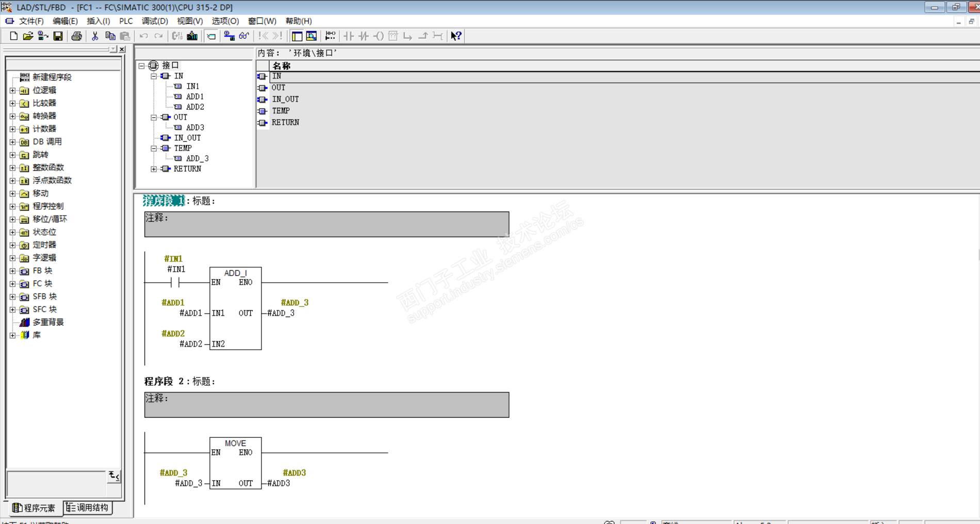
Task: Open the PLC menu
Action: [x=126, y=21]
